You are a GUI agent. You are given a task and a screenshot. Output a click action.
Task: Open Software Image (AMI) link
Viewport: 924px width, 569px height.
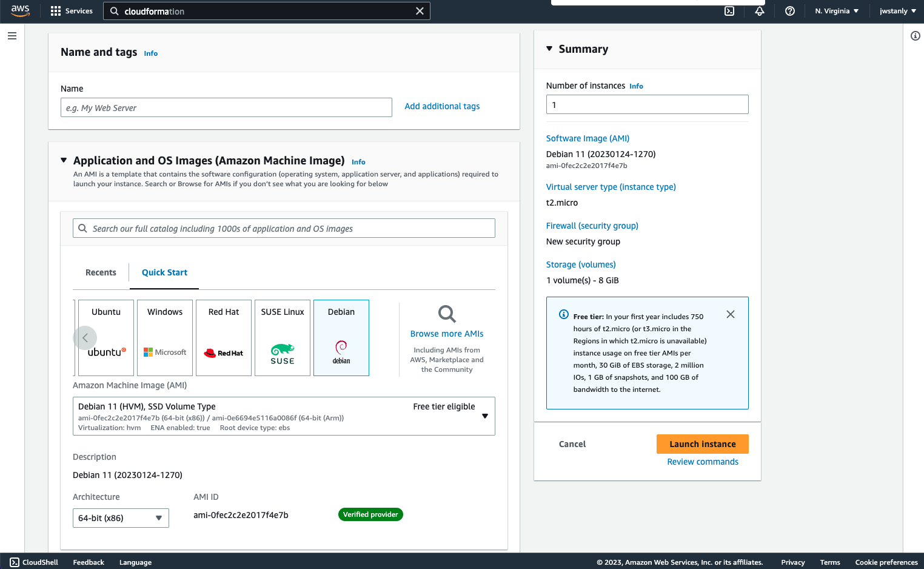coord(588,138)
